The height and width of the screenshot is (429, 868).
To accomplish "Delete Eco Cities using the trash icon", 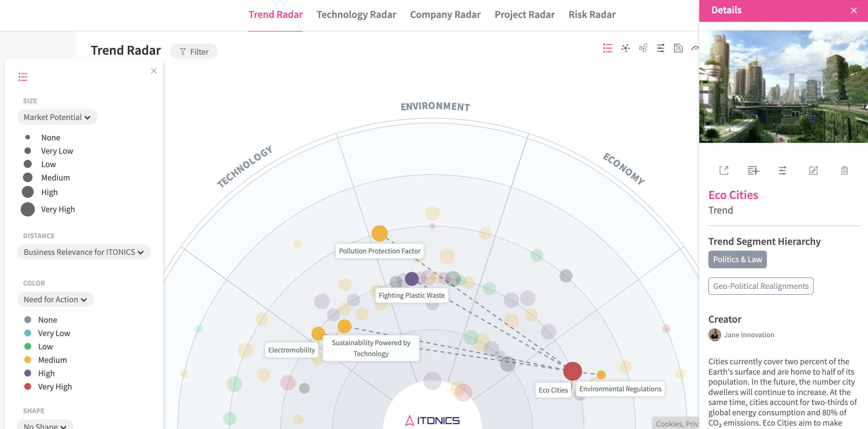I will (844, 171).
